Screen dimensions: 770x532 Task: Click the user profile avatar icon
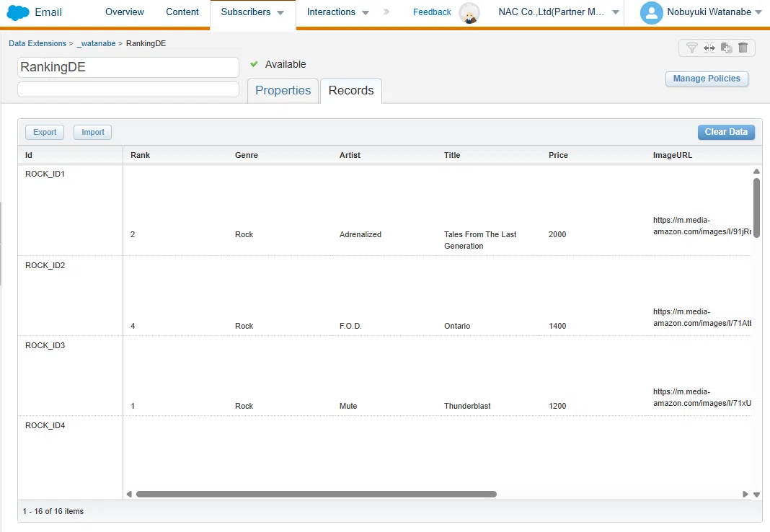pos(652,13)
